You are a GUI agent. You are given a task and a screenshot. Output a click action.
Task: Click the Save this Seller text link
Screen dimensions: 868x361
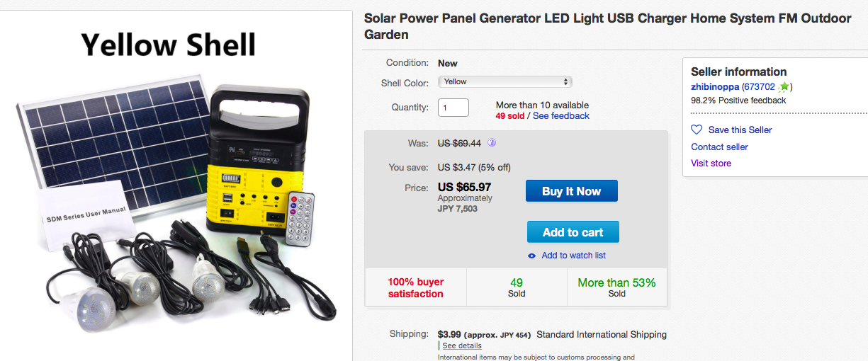pos(740,130)
